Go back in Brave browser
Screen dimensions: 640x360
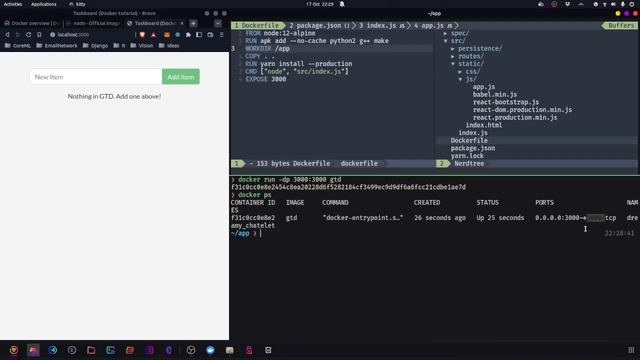click(7, 35)
